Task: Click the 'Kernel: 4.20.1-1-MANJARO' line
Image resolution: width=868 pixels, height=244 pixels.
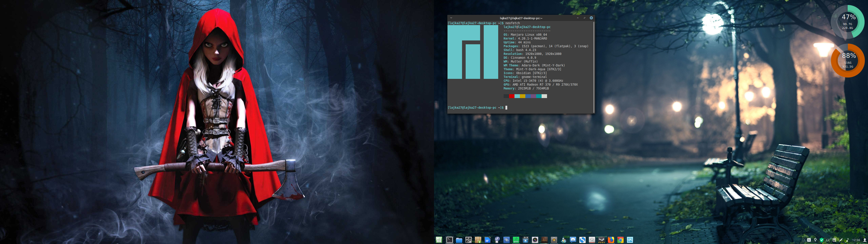Action: pyautogui.click(x=525, y=38)
